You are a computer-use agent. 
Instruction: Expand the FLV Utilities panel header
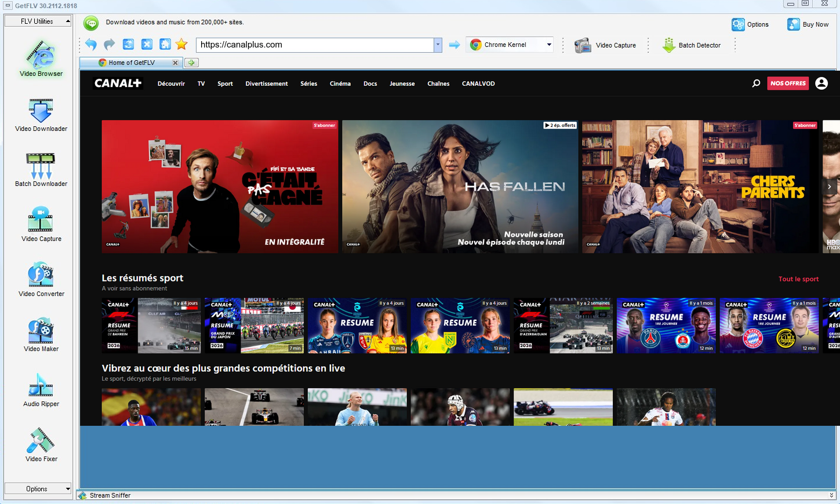[38, 21]
